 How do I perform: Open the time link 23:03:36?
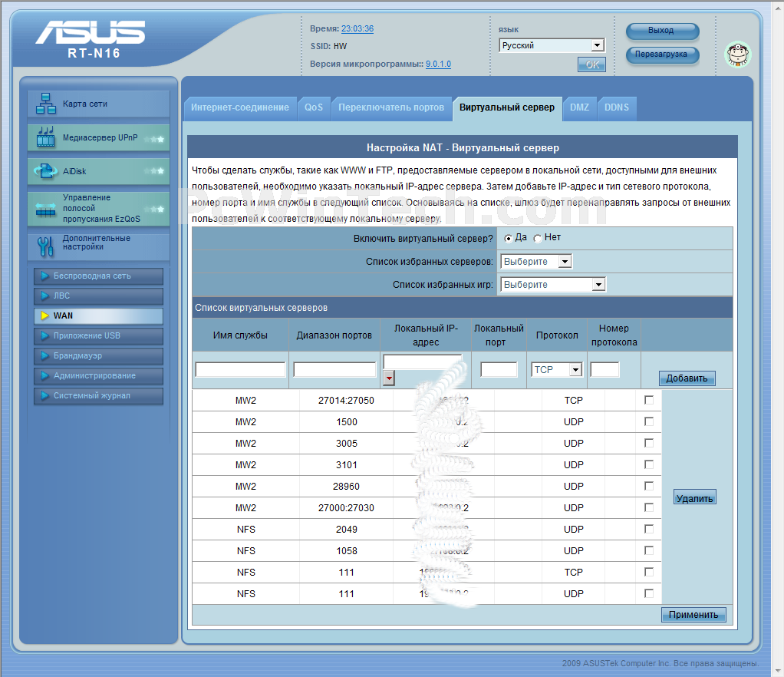coord(357,28)
